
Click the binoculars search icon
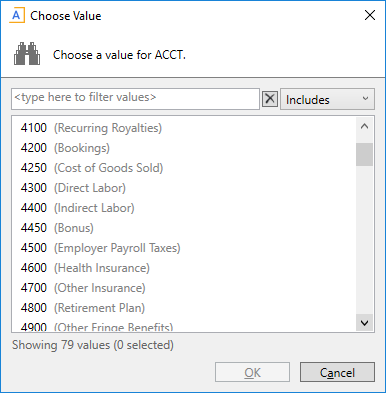pos(27,54)
